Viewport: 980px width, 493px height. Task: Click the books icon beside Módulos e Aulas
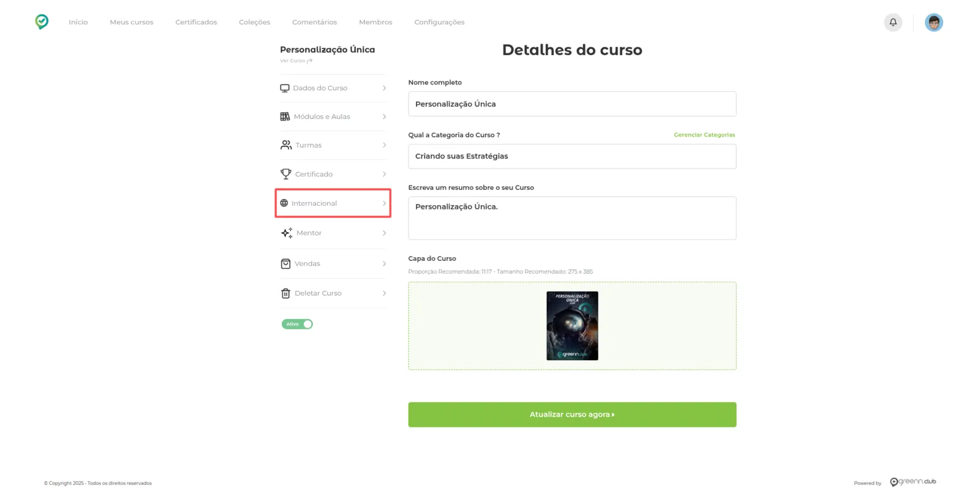click(x=285, y=116)
